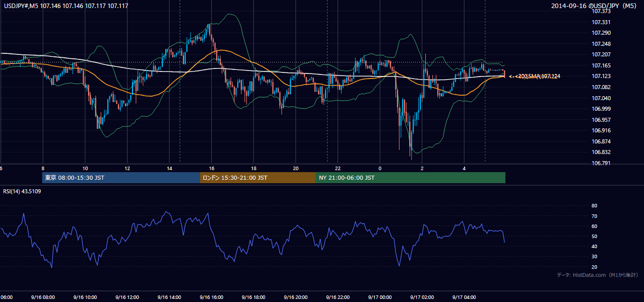Click price axis value 107.331
Viewport: 644px width, 302px height.
coord(601,22)
